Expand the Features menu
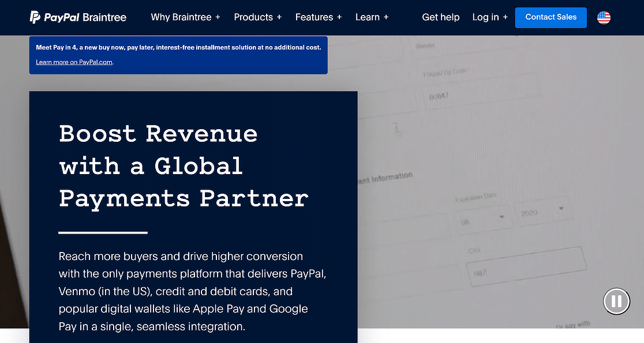Image resolution: width=644 pixels, height=343 pixels. click(319, 17)
